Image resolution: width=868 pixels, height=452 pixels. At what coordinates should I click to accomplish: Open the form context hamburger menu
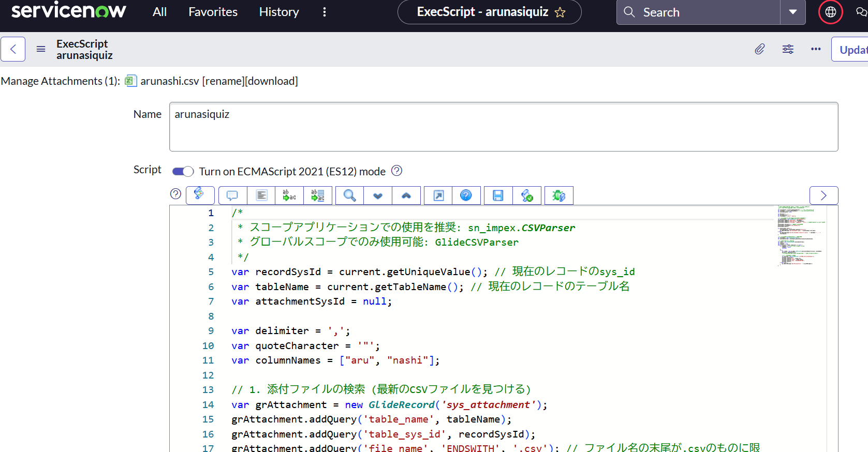click(x=41, y=49)
